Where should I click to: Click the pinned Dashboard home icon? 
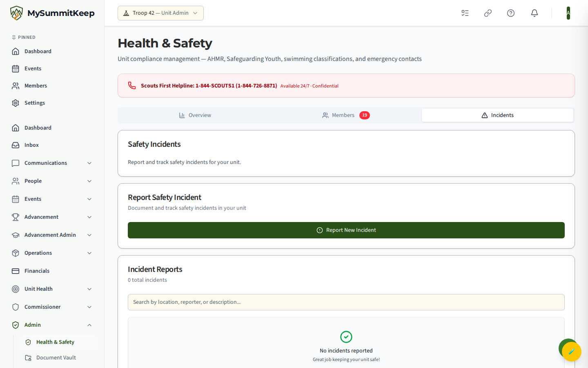point(16,52)
